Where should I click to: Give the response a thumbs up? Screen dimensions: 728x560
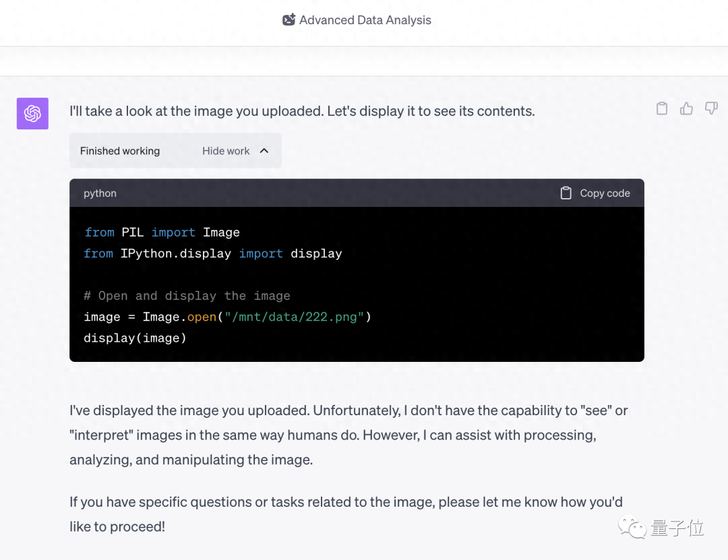(x=686, y=108)
